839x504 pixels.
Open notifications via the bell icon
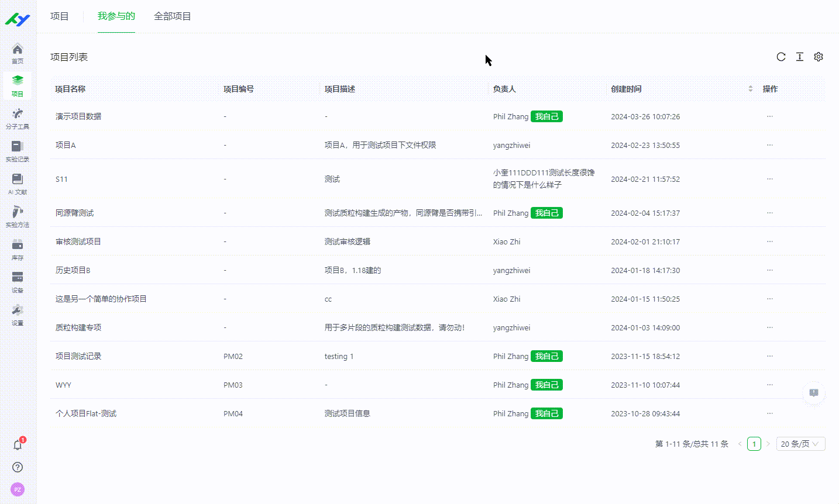point(17,445)
